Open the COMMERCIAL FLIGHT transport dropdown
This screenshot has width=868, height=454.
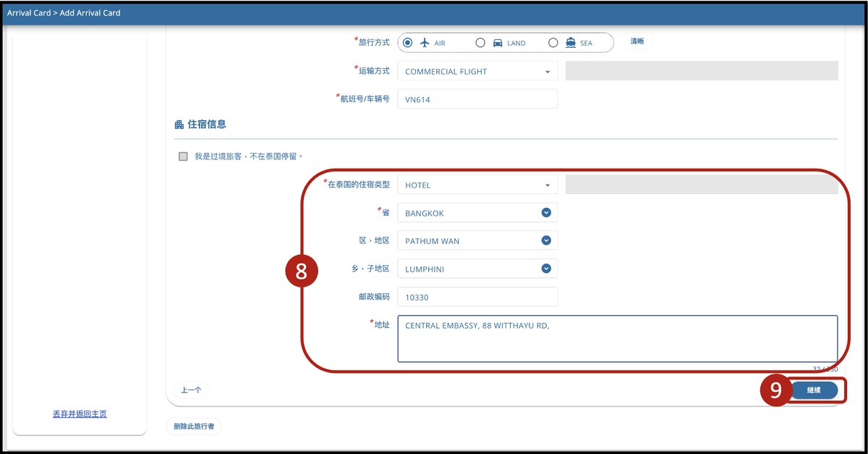[477, 71]
